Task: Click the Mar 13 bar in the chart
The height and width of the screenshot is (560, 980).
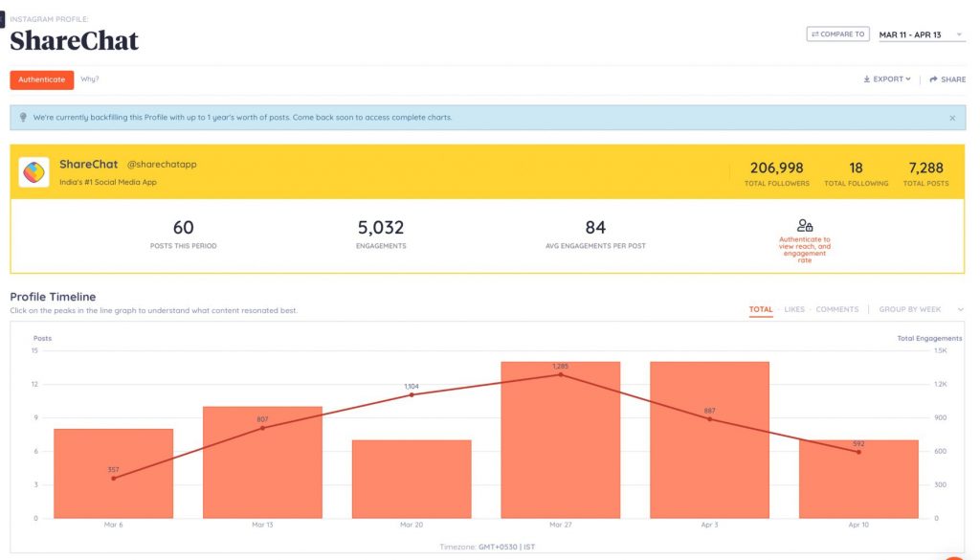Action: [262, 462]
